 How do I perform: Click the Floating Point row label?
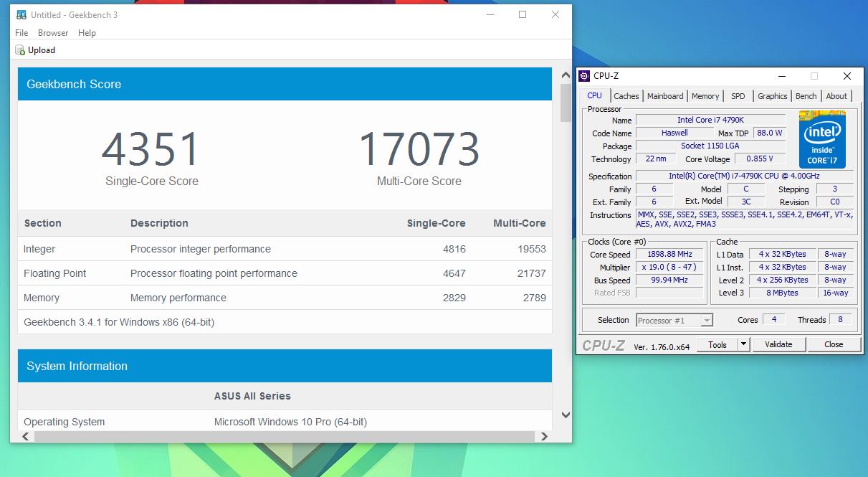point(54,273)
